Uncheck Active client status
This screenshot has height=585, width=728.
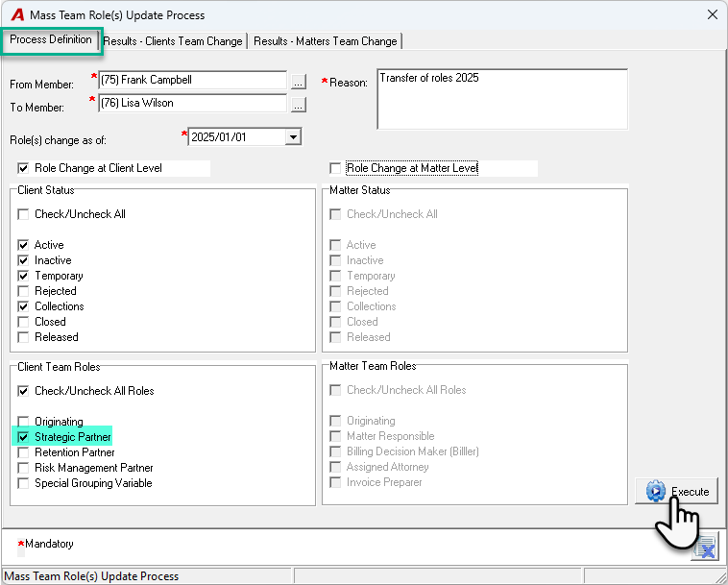point(23,245)
